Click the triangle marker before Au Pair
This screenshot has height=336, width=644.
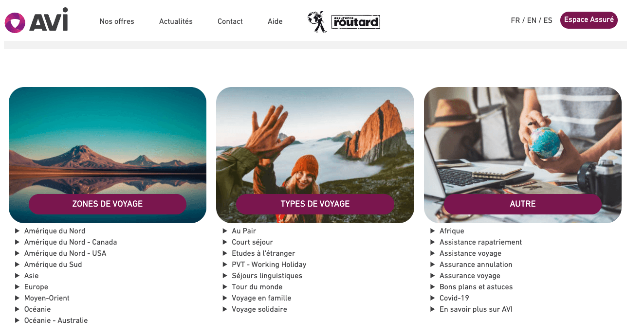pyautogui.click(x=225, y=231)
